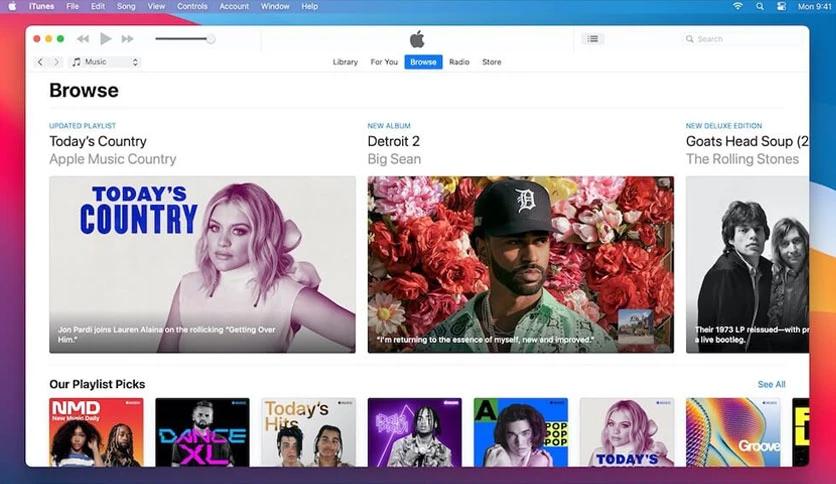Open the Controls menu
The height and width of the screenshot is (484, 836).
coord(192,6)
